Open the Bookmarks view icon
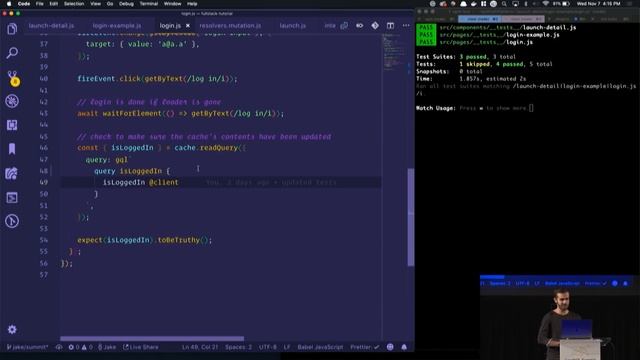The width and height of the screenshot is (640, 360). 12,149
